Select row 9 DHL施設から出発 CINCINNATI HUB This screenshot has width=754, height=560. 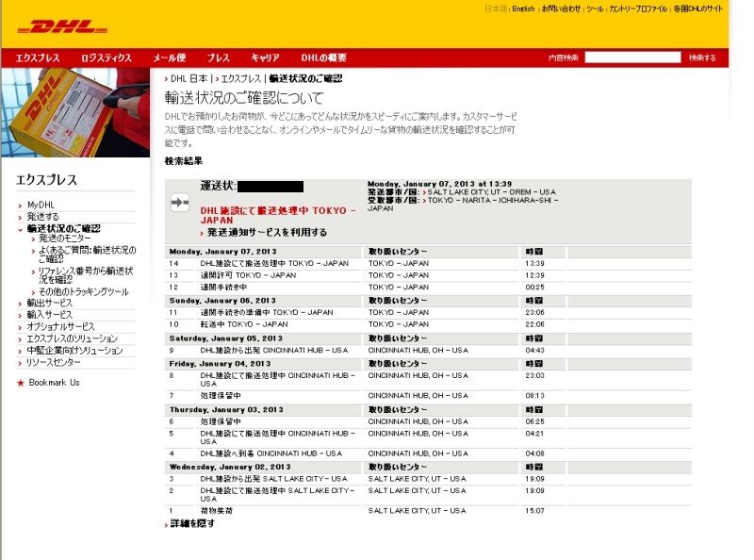[x=428, y=351]
